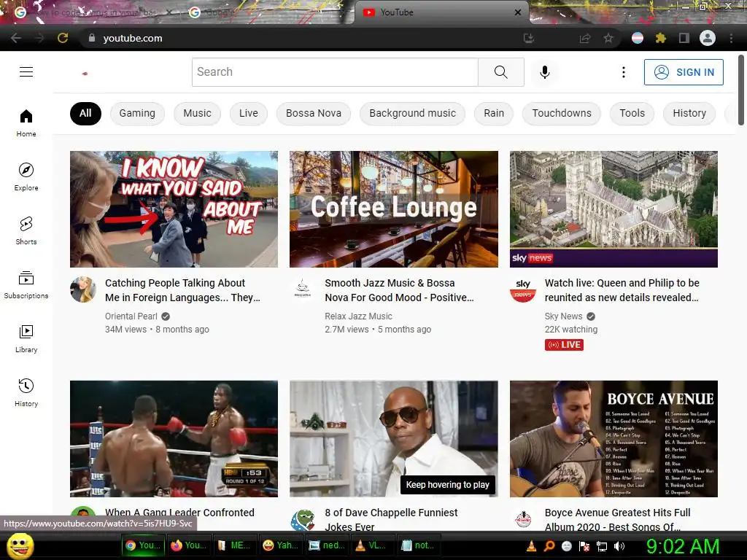Open the Dave Chappelle video thumbnail

tap(394, 438)
